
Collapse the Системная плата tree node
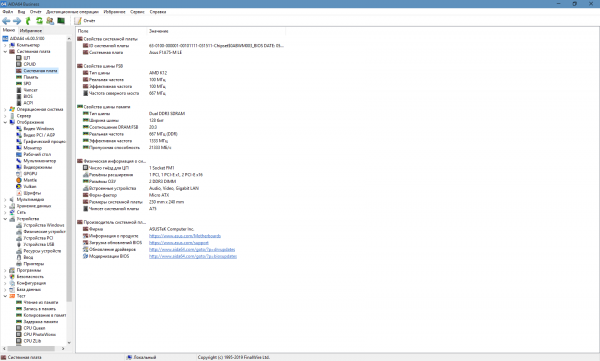click(5, 51)
